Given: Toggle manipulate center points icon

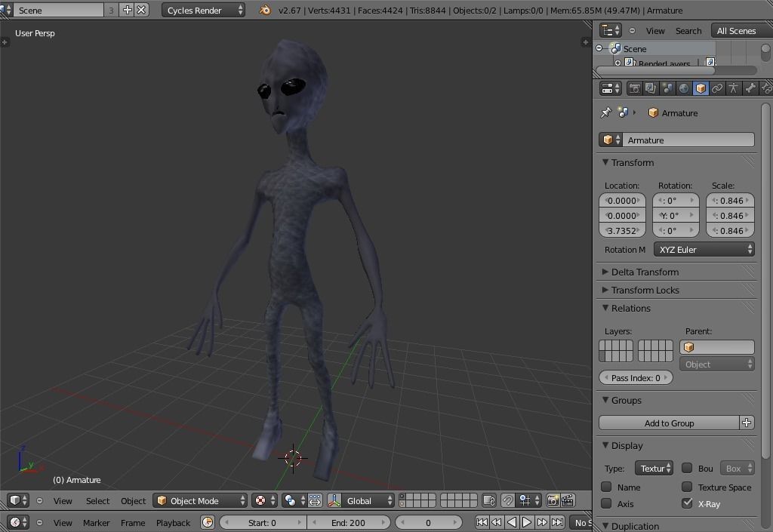Looking at the screenshot, I should 315,500.
